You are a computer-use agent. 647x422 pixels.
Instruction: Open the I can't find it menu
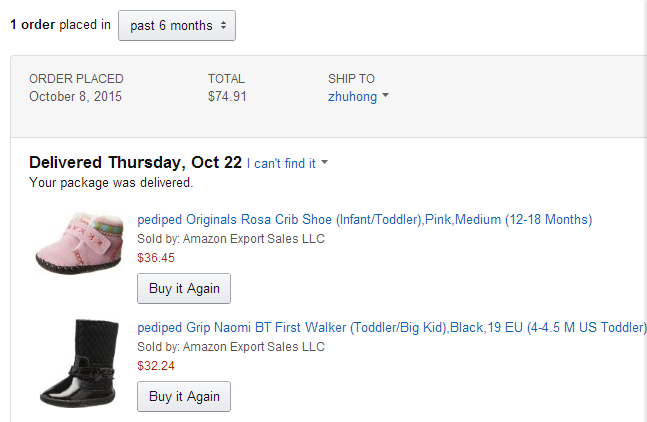pyautogui.click(x=287, y=163)
